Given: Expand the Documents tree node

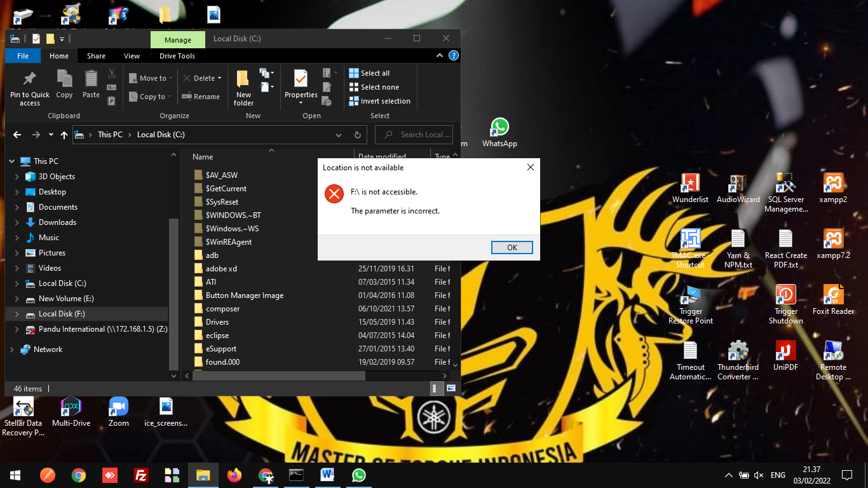Looking at the screenshot, I should pyautogui.click(x=17, y=207).
